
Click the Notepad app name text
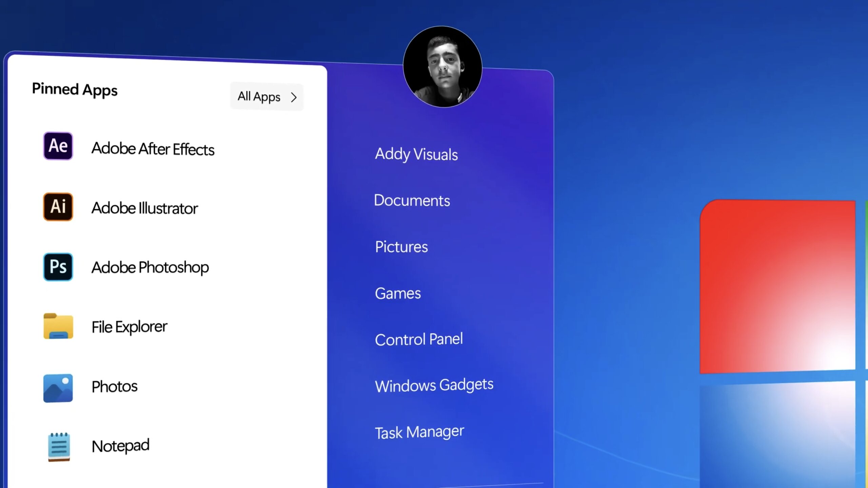point(120,446)
